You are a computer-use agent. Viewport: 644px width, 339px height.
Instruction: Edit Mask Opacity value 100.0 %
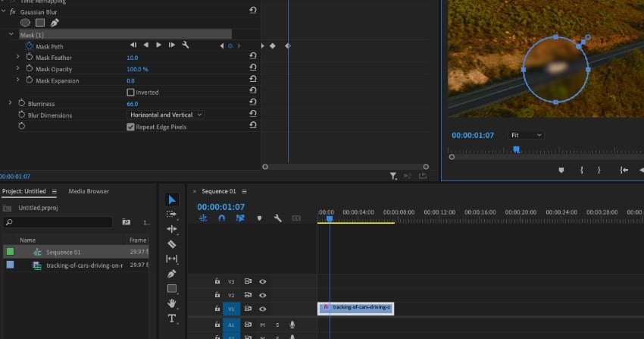point(138,70)
